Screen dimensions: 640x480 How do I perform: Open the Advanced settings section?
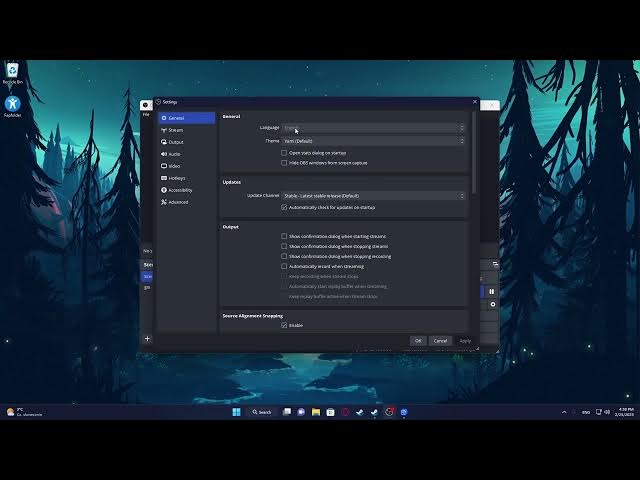tap(178, 202)
